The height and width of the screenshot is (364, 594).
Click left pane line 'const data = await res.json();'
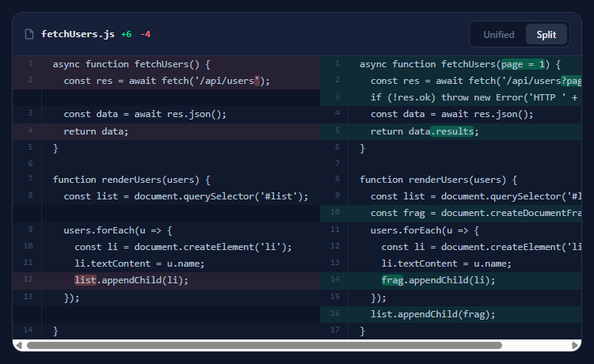166,114
